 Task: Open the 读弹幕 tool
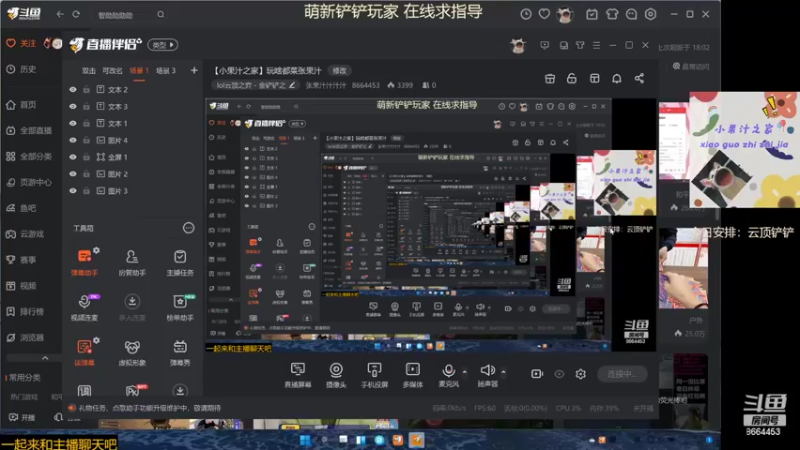(85, 352)
